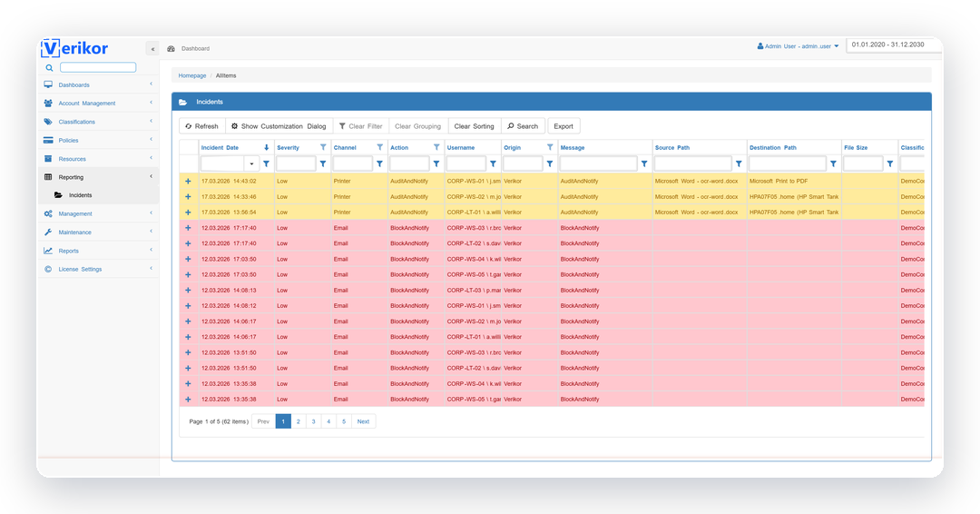Click the Action column header filter icon
This screenshot has width=980, height=514.
click(436, 147)
